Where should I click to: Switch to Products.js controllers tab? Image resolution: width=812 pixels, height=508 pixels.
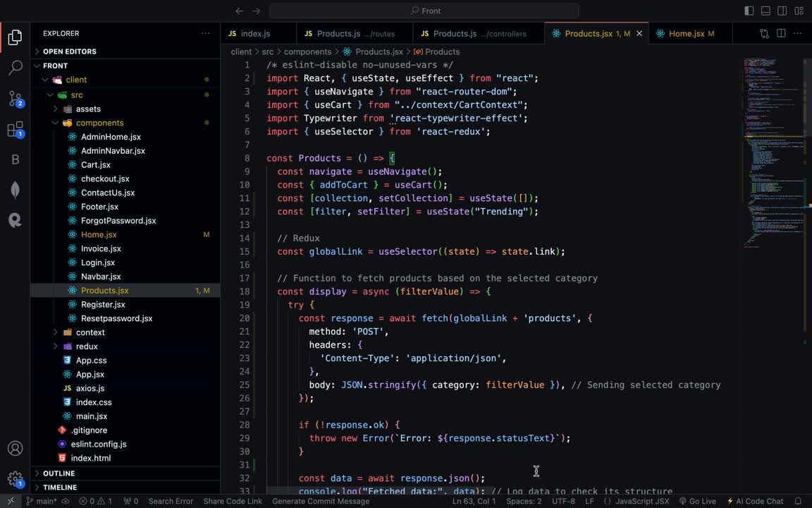click(479, 34)
